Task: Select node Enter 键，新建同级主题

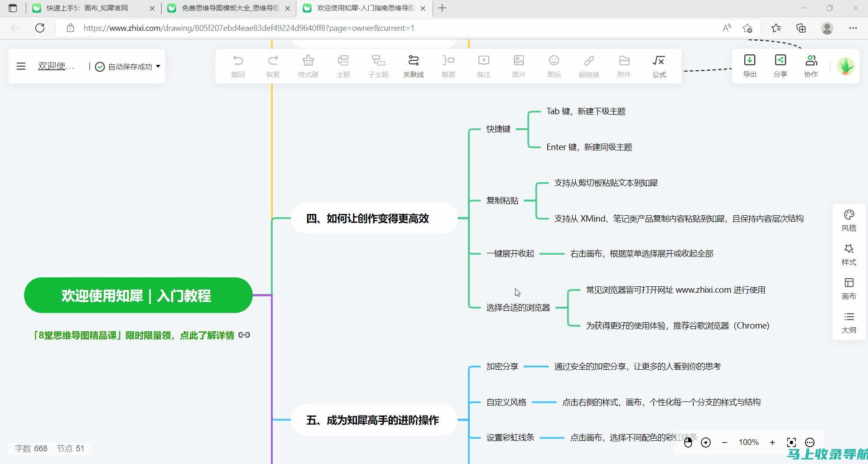Action: pyautogui.click(x=589, y=147)
